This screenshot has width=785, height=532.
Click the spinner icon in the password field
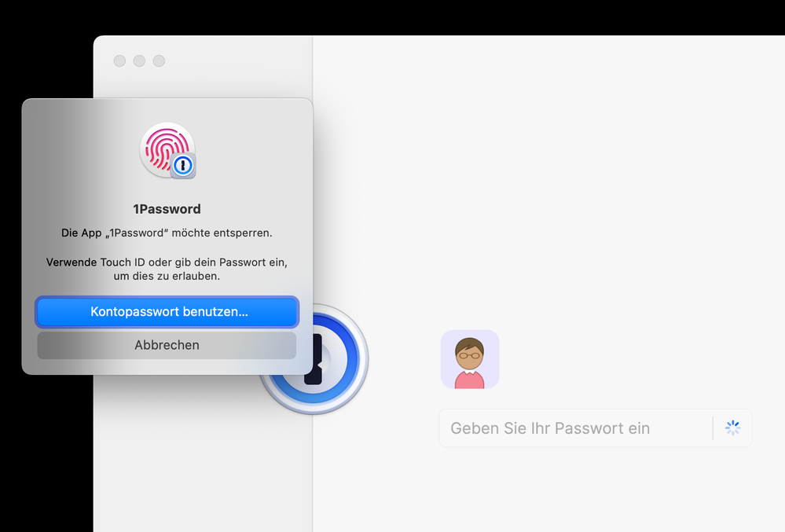732,428
